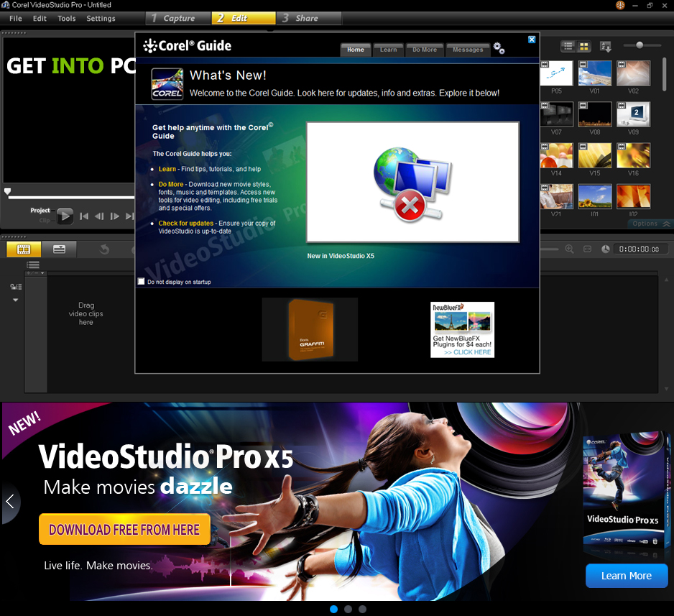The image size is (674, 616).
Task: Switch to the Learn tab
Action: [x=389, y=50]
